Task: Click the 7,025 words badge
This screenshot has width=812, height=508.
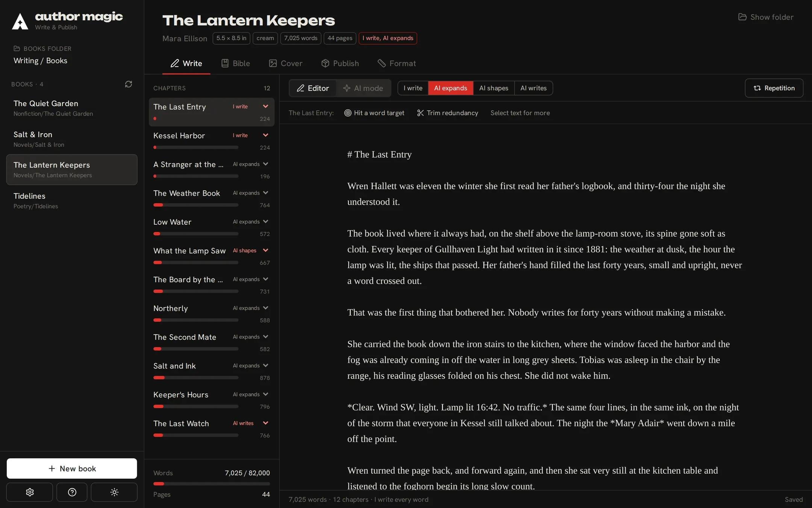Action: point(301,38)
